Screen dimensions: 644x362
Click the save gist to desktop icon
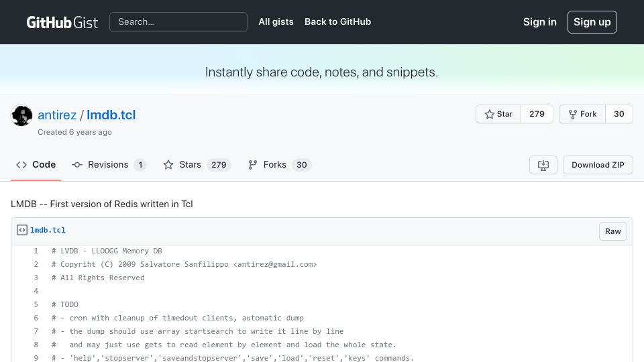tap(543, 165)
